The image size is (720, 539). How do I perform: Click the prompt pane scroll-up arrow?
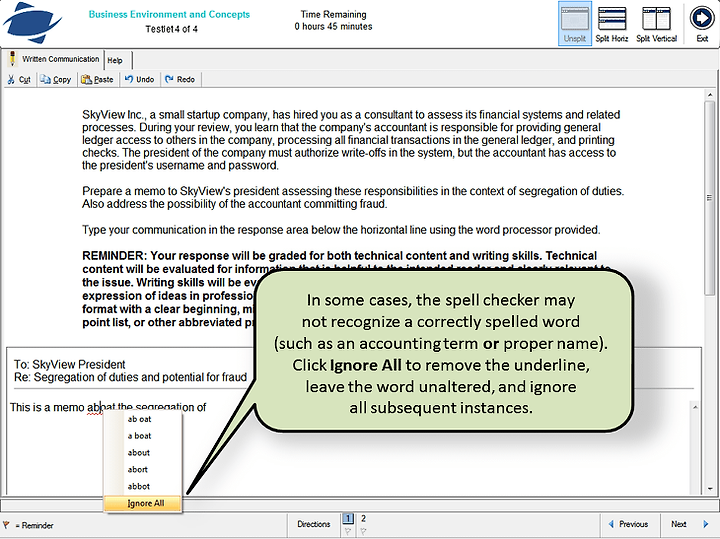click(x=709, y=94)
